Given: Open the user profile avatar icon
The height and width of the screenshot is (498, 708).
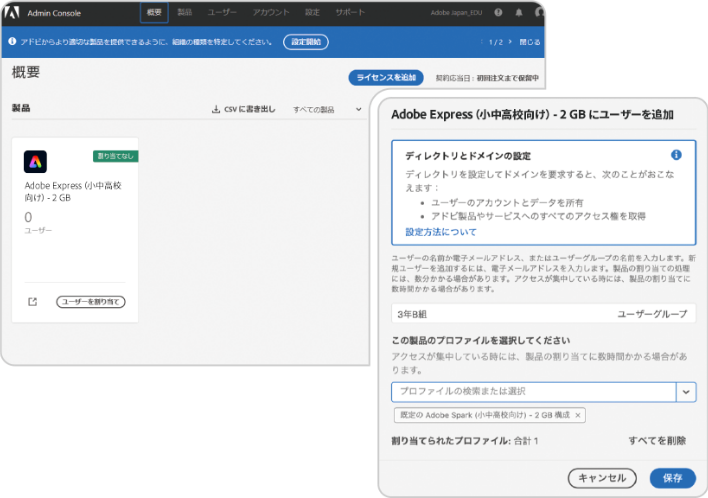Looking at the screenshot, I should pos(539,13).
